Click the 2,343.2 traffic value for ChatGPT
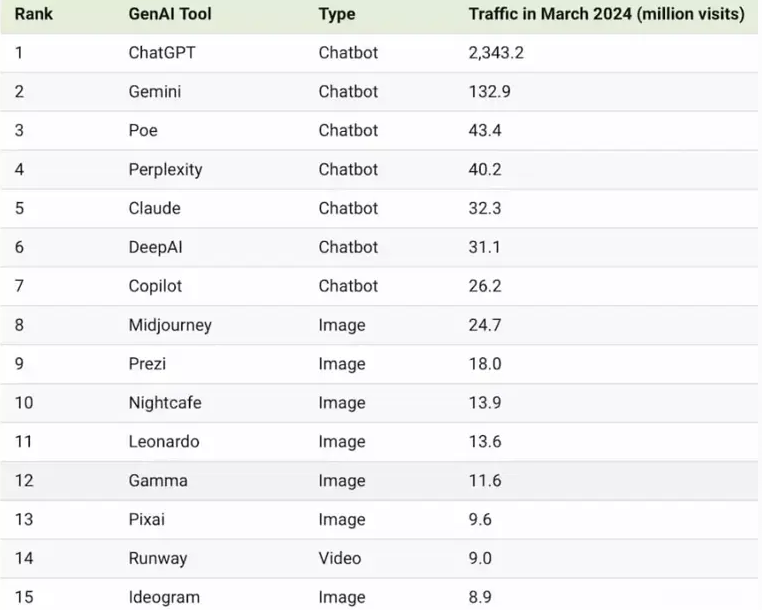The height and width of the screenshot is (610, 762). tap(496, 53)
